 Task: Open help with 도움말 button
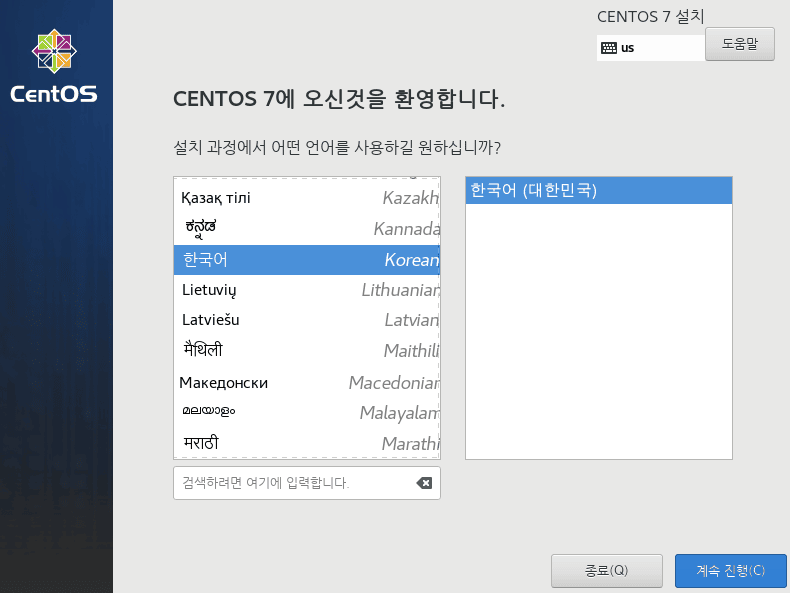pyautogui.click(x=740, y=44)
